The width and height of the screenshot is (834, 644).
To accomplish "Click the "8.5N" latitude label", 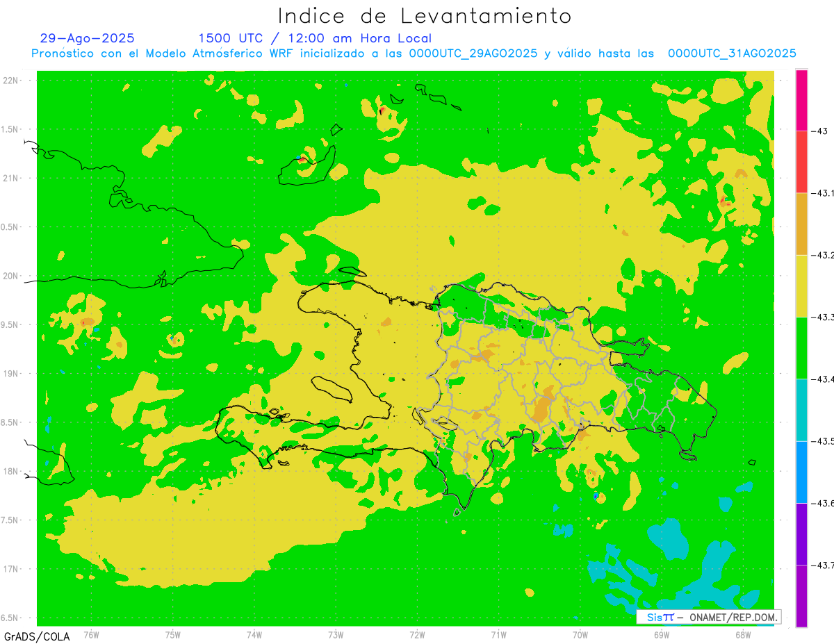I will click(x=10, y=422).
